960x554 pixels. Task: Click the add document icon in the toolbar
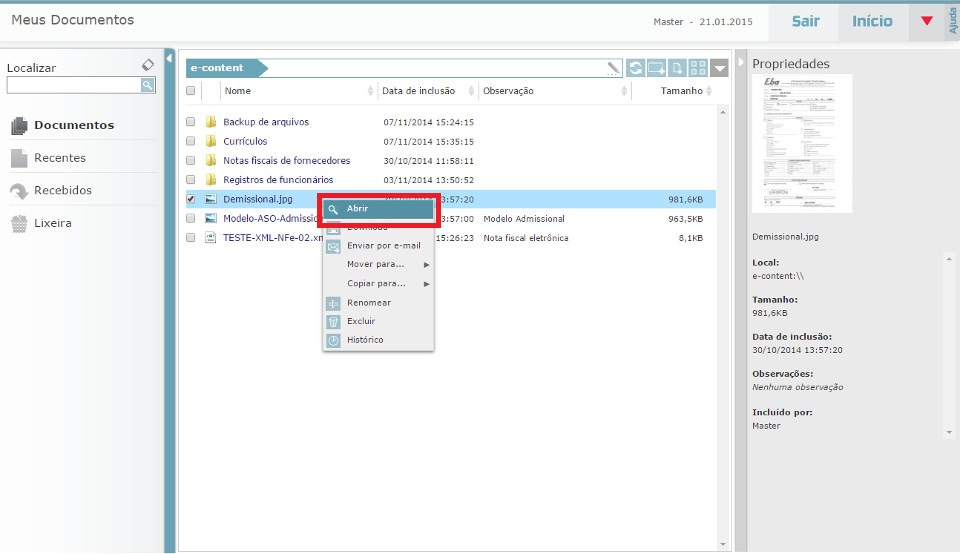click(678, 68)
